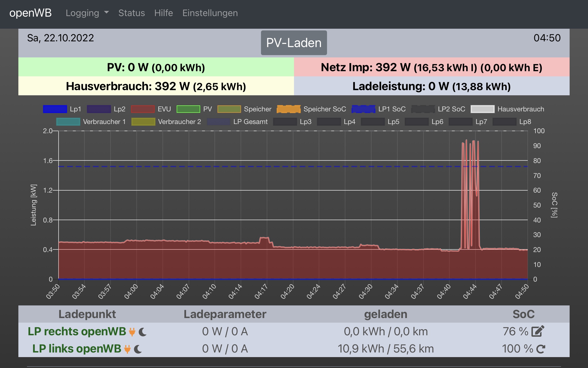Screen dimensions: 588x368
Task: Show the Speicher SoC dataset in legend
Action: point(289,109)
